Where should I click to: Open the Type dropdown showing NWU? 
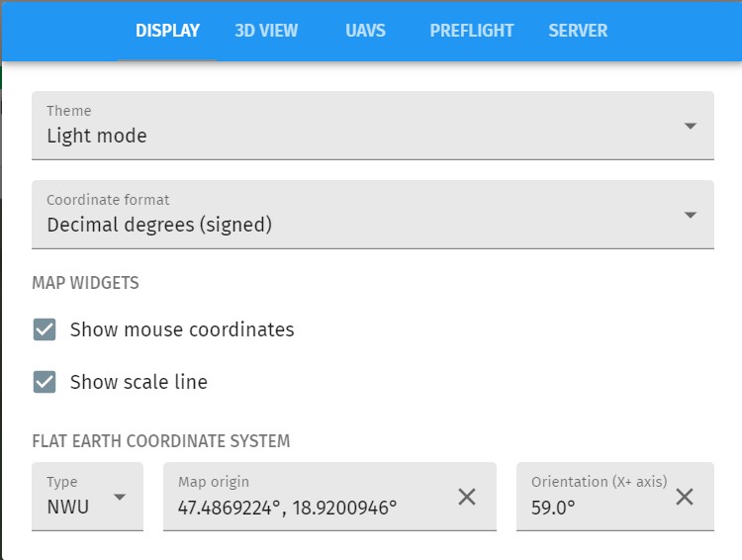coord(87,497)
